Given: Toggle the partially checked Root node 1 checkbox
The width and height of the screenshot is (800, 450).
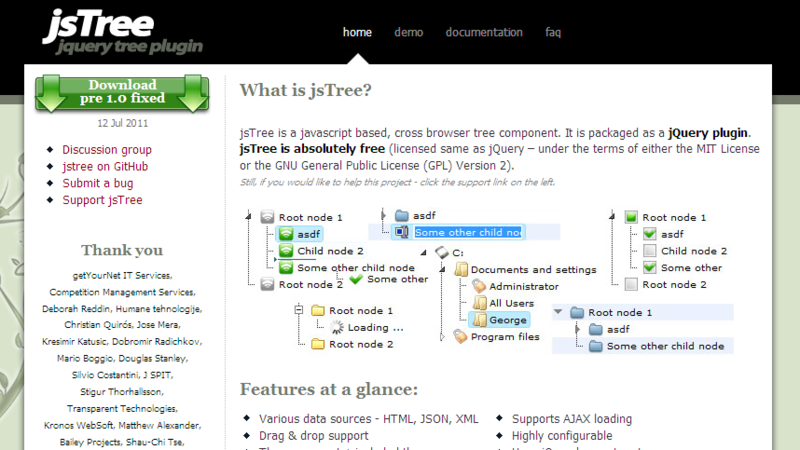Looking at the screenshot, I should point(631,217).
